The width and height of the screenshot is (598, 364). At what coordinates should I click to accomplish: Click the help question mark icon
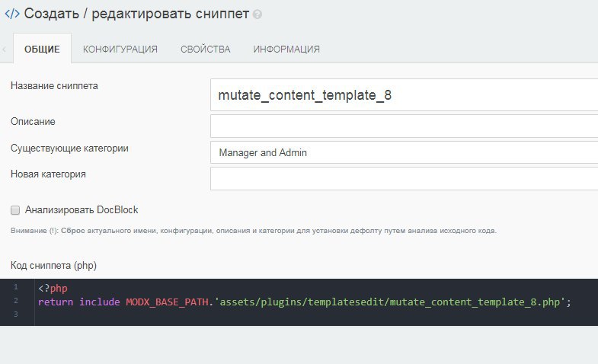(257, 14)
